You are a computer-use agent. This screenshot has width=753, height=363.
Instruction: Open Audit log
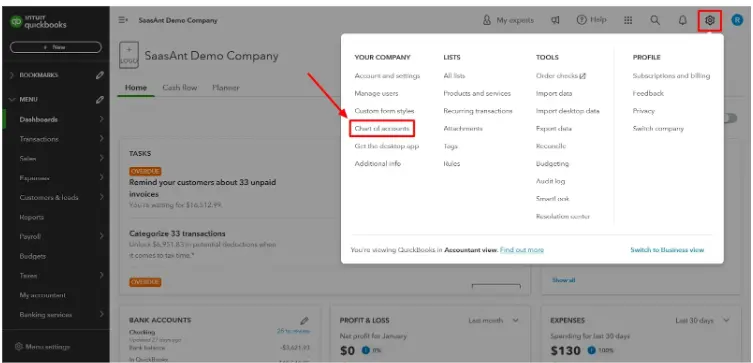(x=550, y=182)
